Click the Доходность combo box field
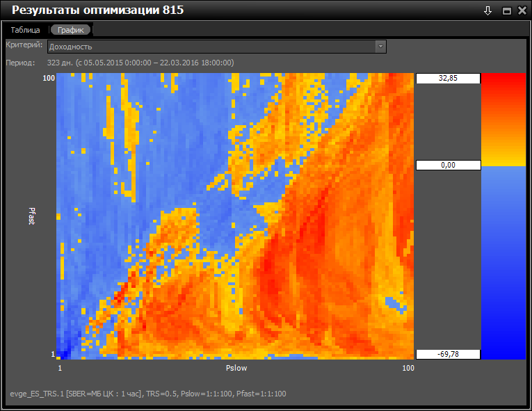The image size is (532, 411). [210, 47]
